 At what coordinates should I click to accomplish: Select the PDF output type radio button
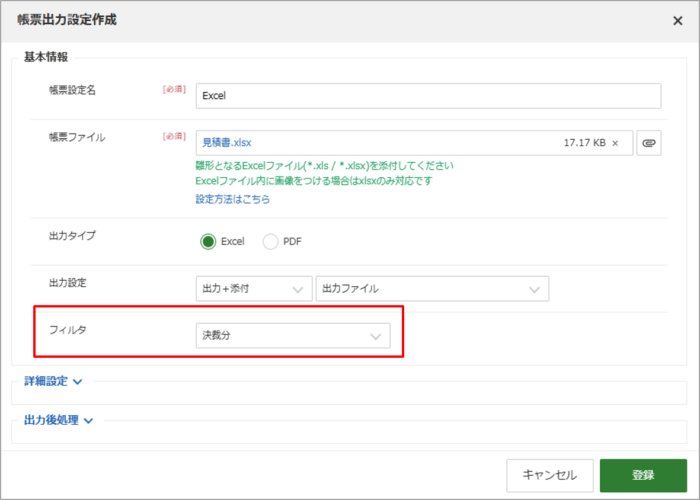click(270, 242)
